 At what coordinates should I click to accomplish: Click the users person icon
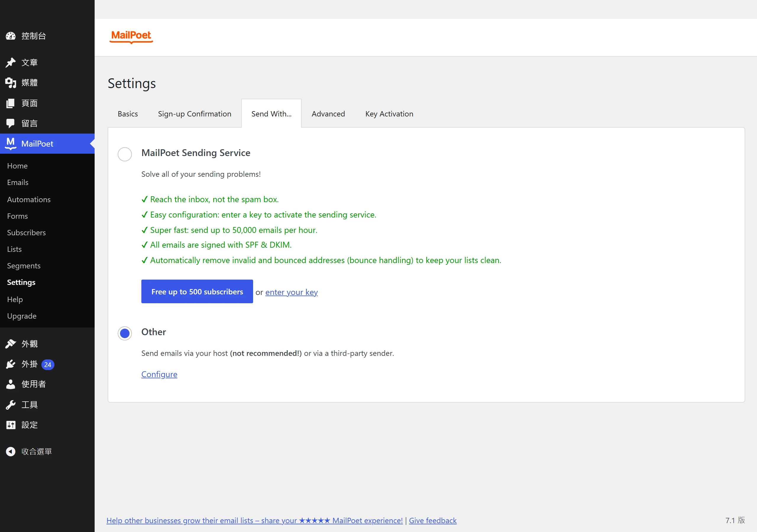[x=11, y=384]
